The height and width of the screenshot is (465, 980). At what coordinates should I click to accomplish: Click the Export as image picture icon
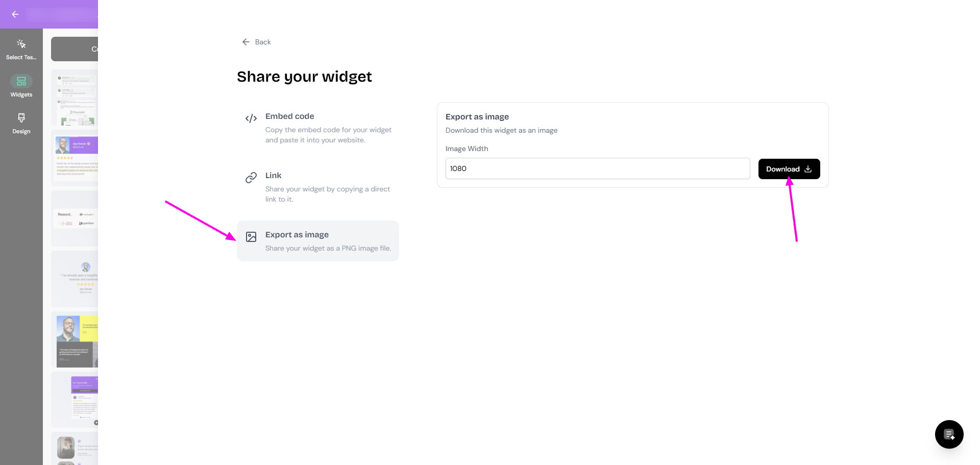(251, 237)
